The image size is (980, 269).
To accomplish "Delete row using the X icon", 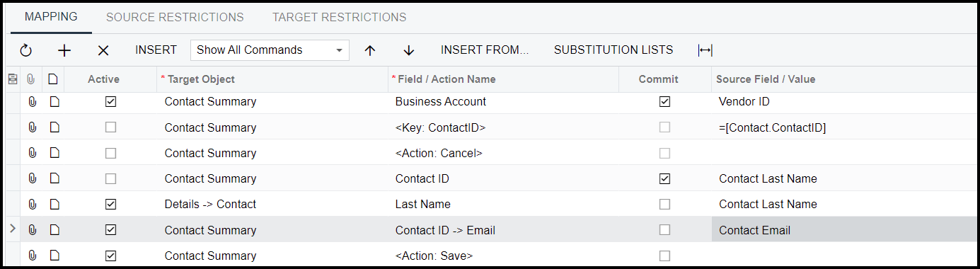I will coord(103,50).
